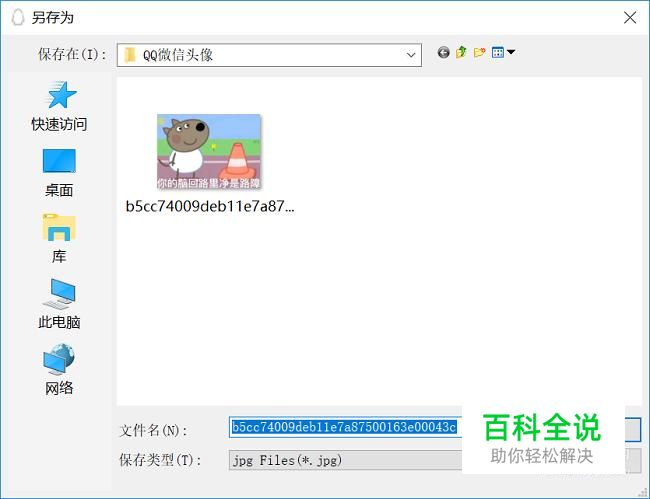This screenshot has width=650, height=499.
Task: Close the 另存为 dialog
Action: tap(630, 17)
